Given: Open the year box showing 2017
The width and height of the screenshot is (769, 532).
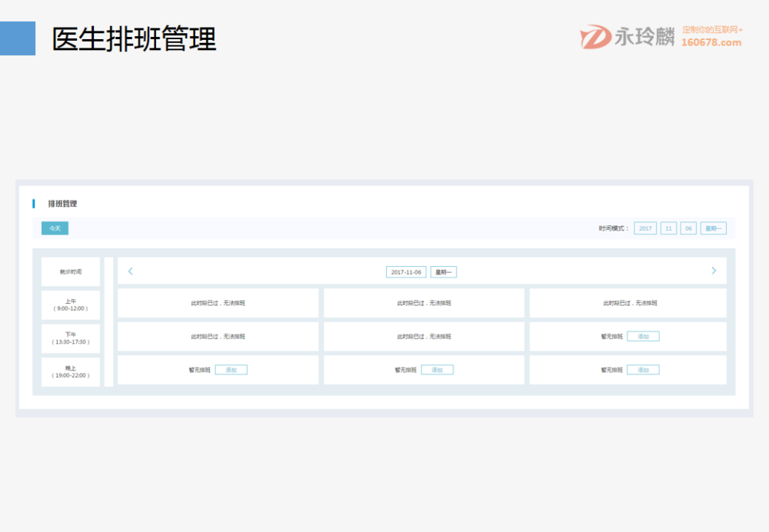Looking at the screenshot, I should point(645,228).
